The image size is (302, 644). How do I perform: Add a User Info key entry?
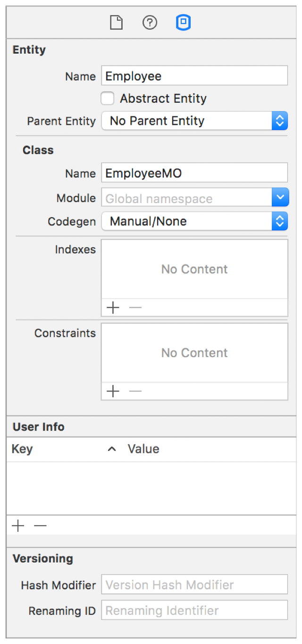click(x=18, y=526)
